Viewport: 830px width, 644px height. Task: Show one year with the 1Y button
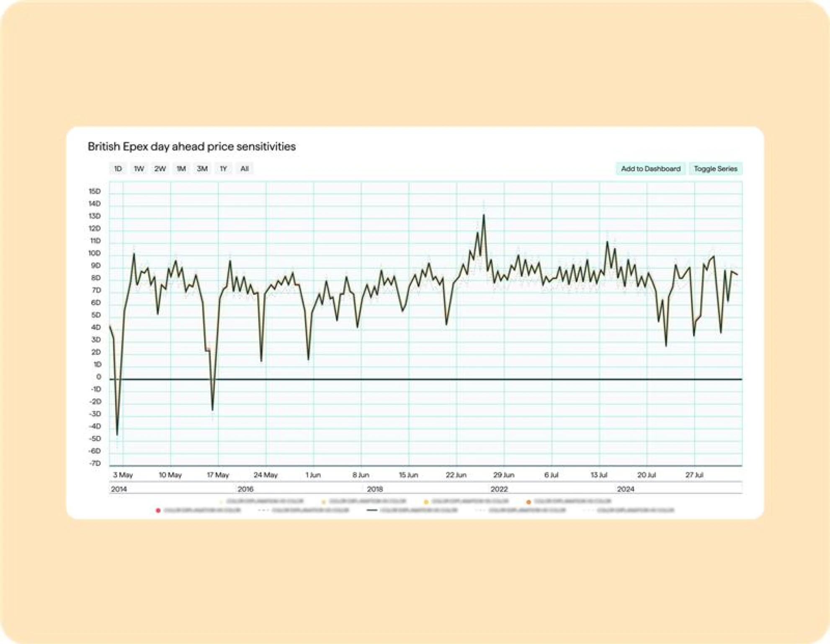point(223,169)
